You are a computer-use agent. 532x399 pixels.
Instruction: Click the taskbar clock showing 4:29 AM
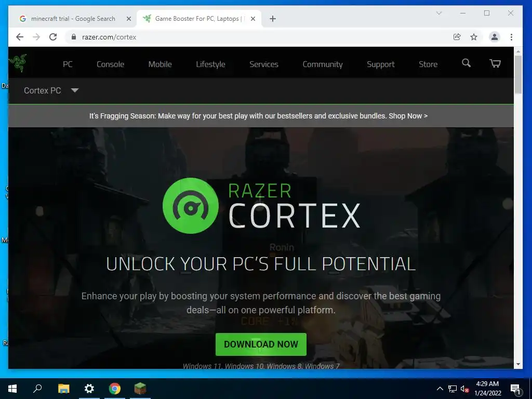(x=487, y=389)
